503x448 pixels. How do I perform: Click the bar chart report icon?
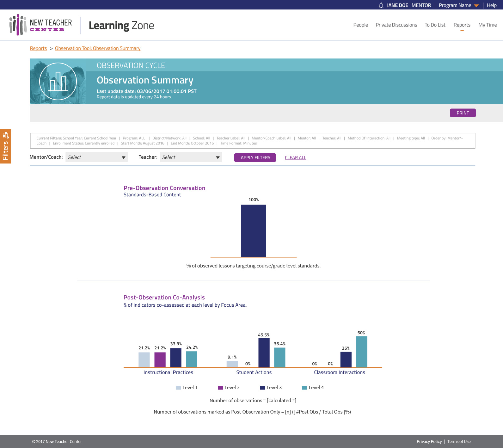[x=58, y=81]
